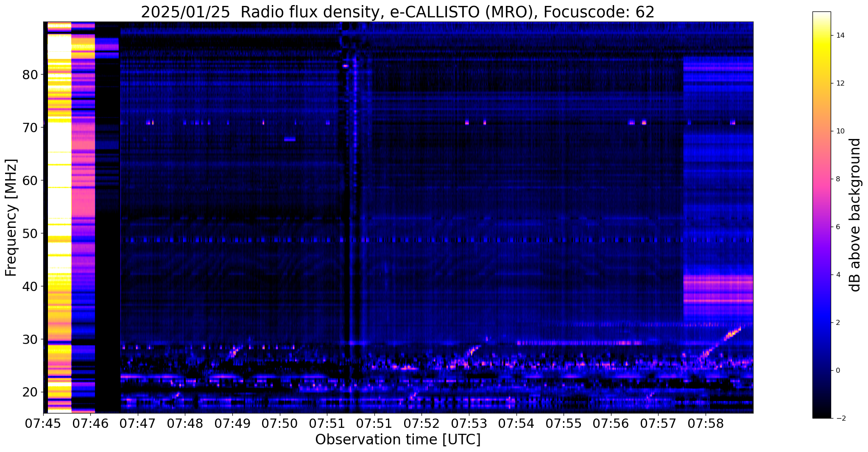This screenshot has width=868, height=452.
Task: Click the 'Frequency [MHz]' axis label
Action: (x=11, y=218)
